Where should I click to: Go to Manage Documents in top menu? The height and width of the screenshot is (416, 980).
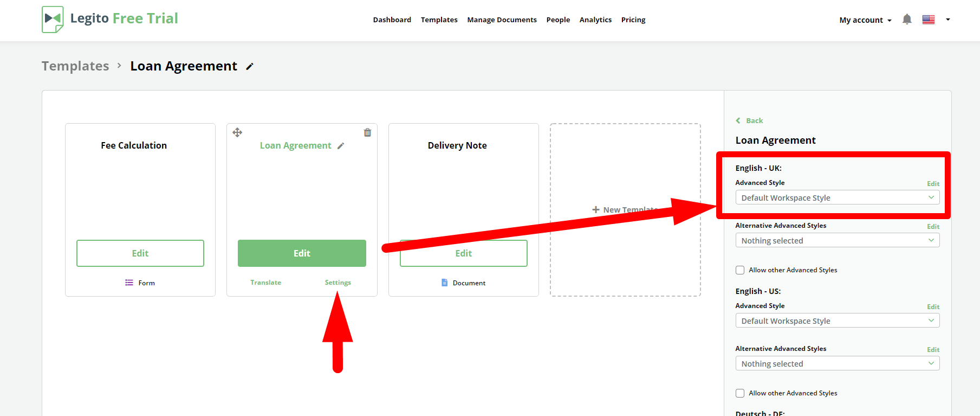pos(502,20)
